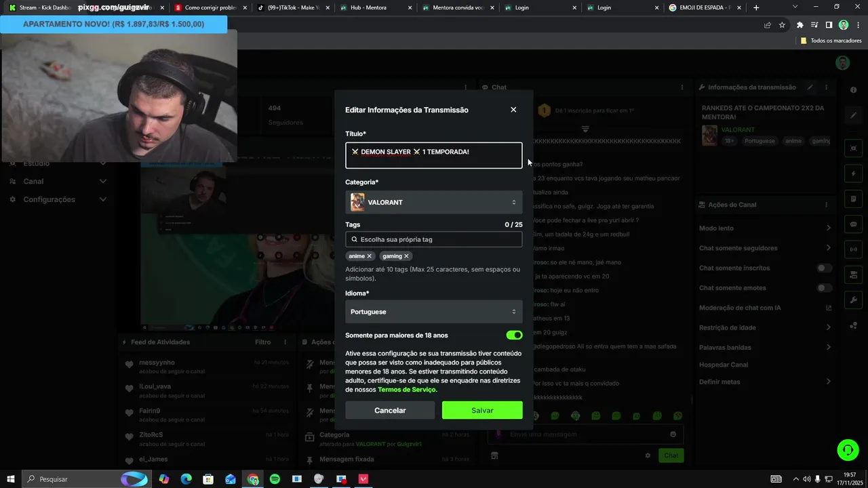
Task: Open browser extensions puzzle icon
Action: 800,25
